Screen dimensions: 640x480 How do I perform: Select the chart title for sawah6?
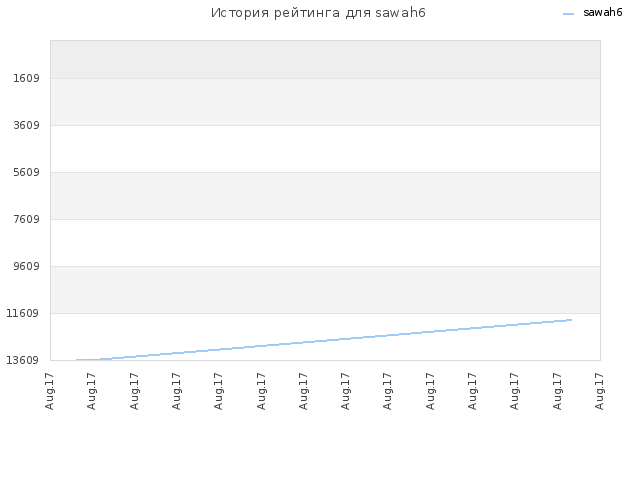click(x=318, y=13)
